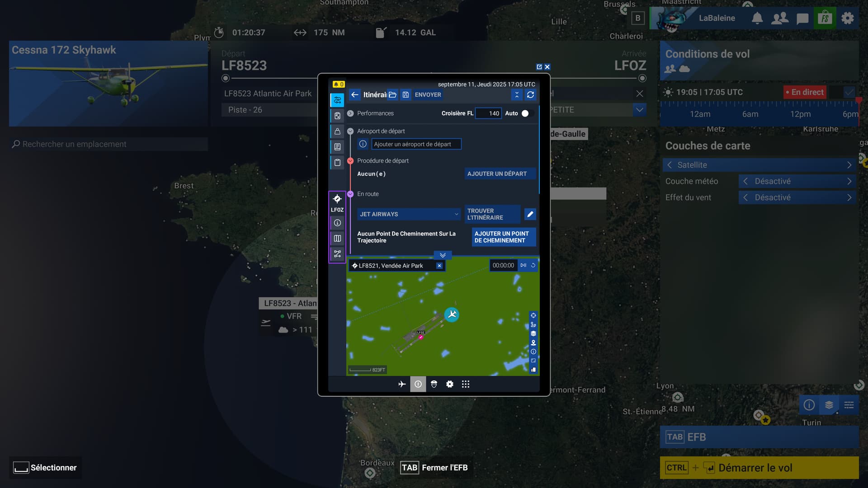Screen dimensions: 868x488
Task: Collapse the En route section
Action: pyautogui.click(x=350, y=194)
